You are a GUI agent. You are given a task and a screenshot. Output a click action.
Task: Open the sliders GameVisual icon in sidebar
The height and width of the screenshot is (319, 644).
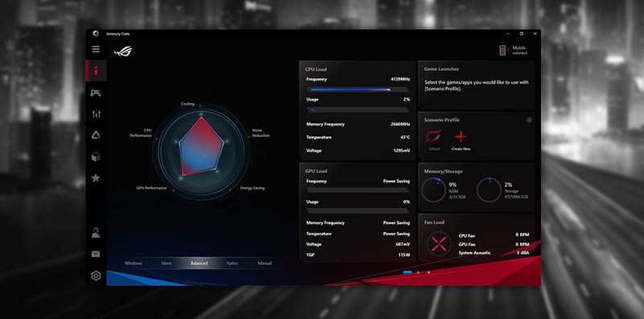(96, 114)
